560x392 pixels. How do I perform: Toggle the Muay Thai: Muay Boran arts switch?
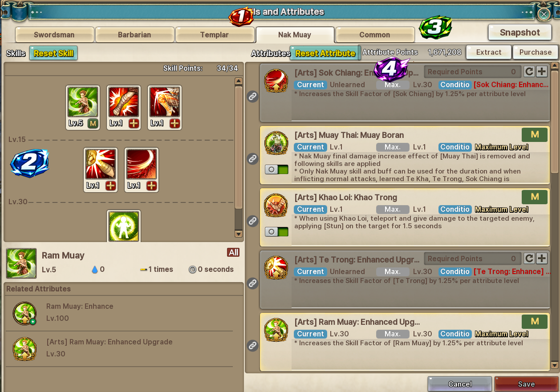tap(276, 170)
